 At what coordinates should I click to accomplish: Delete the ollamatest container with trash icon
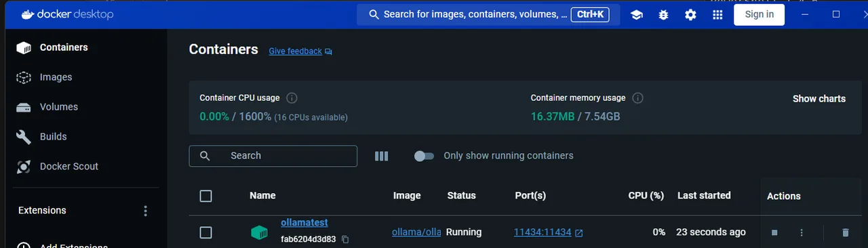(845, 232)
